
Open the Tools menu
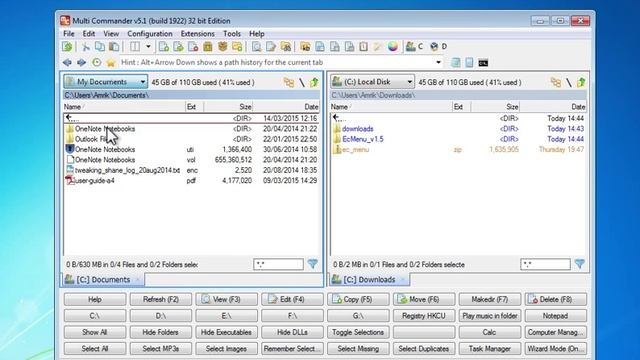pyautogui.click(x=232, y=33)
